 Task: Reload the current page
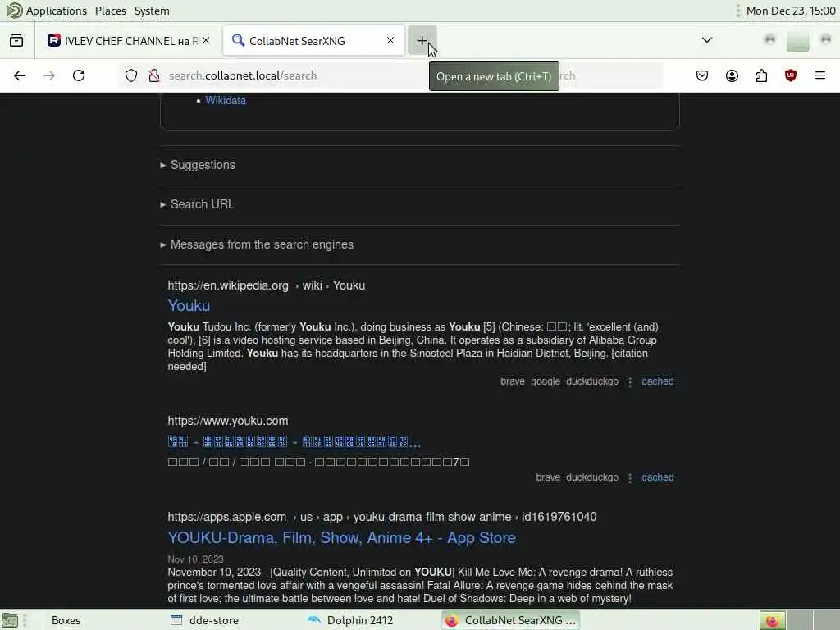click(79, 75)
